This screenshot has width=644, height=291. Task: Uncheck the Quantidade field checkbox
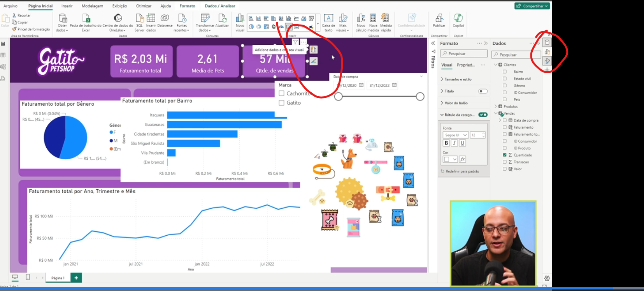505,155
